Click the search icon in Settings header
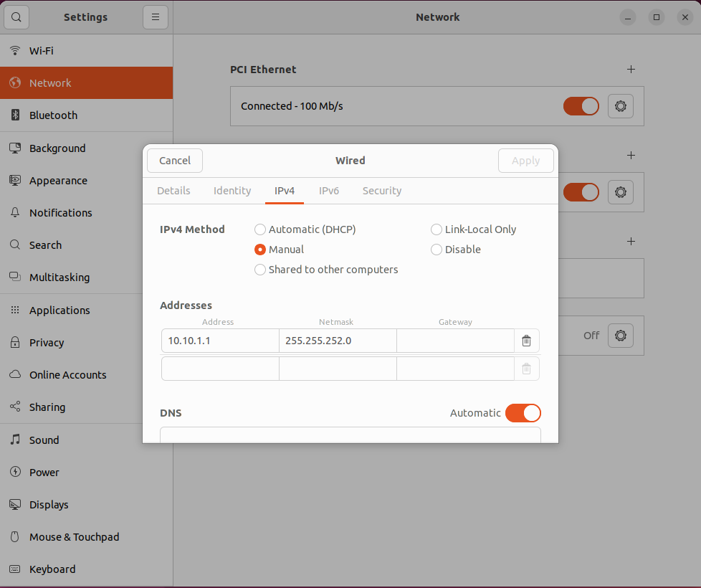Image resolution: width=701 pixels, height=588 pixels. point(16,17)
